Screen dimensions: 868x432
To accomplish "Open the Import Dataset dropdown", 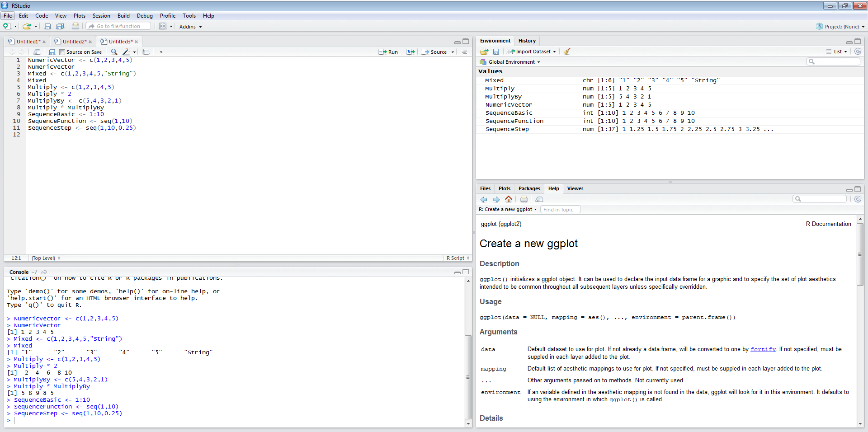I will pos(531,52).
